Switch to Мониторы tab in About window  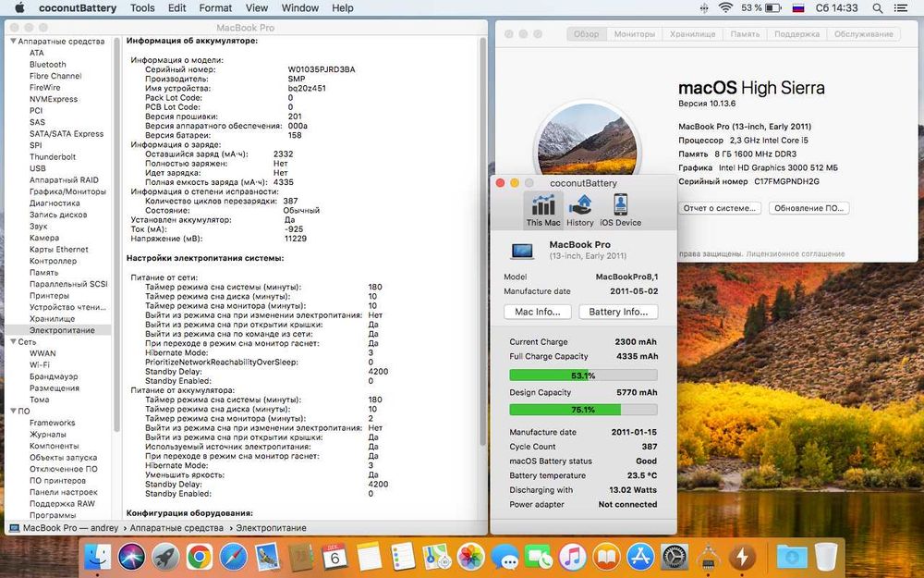pos(634,34)
